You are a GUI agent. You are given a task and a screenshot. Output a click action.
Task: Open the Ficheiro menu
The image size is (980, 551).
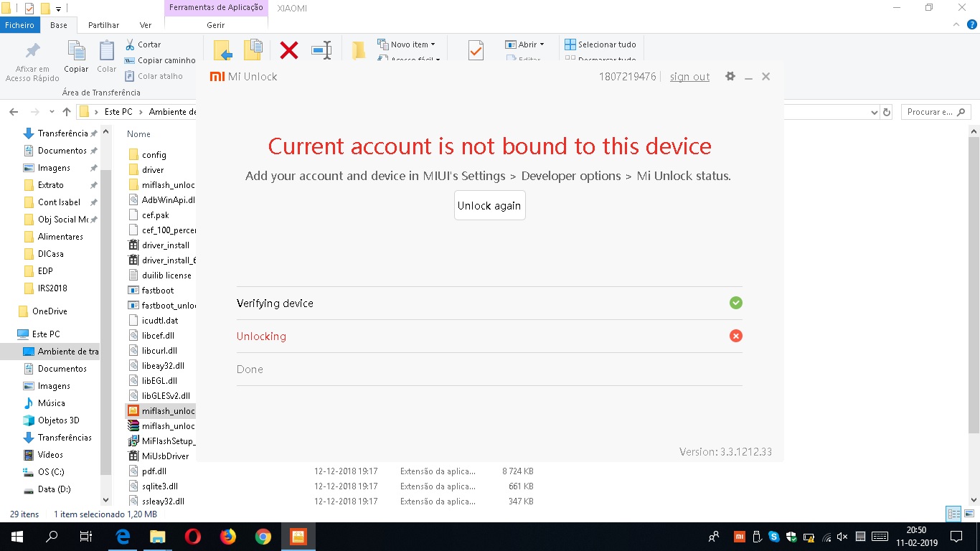tap(19, 25)
